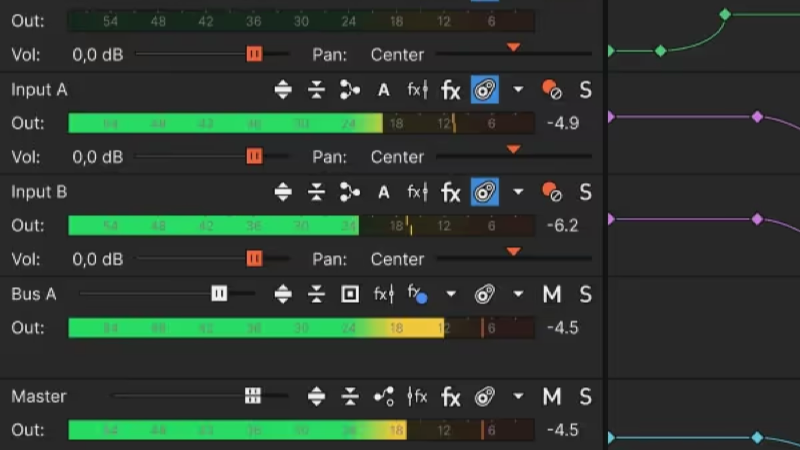Solo the Input A track

coord(585,90)
